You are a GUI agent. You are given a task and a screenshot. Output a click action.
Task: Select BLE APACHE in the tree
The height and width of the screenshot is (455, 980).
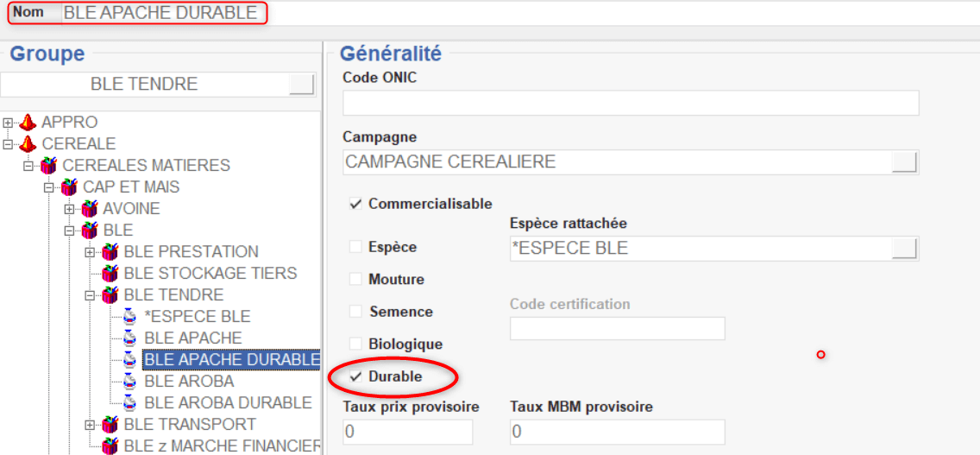192,338
